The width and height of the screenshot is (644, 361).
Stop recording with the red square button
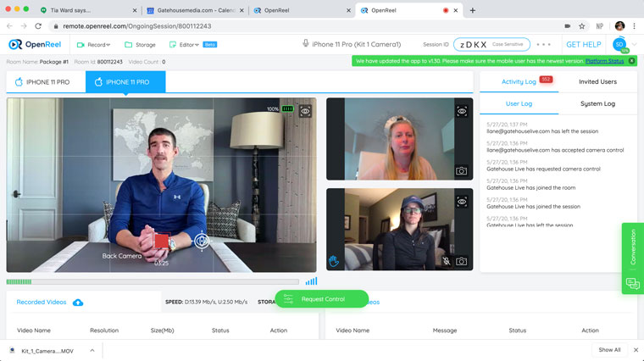click(161, 241)
